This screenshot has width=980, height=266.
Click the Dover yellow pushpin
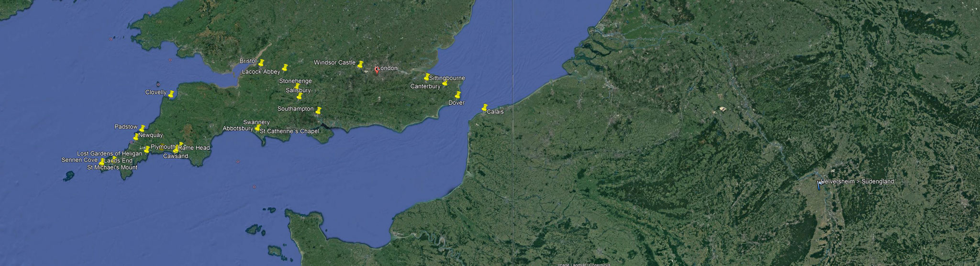tap(458, 95)
